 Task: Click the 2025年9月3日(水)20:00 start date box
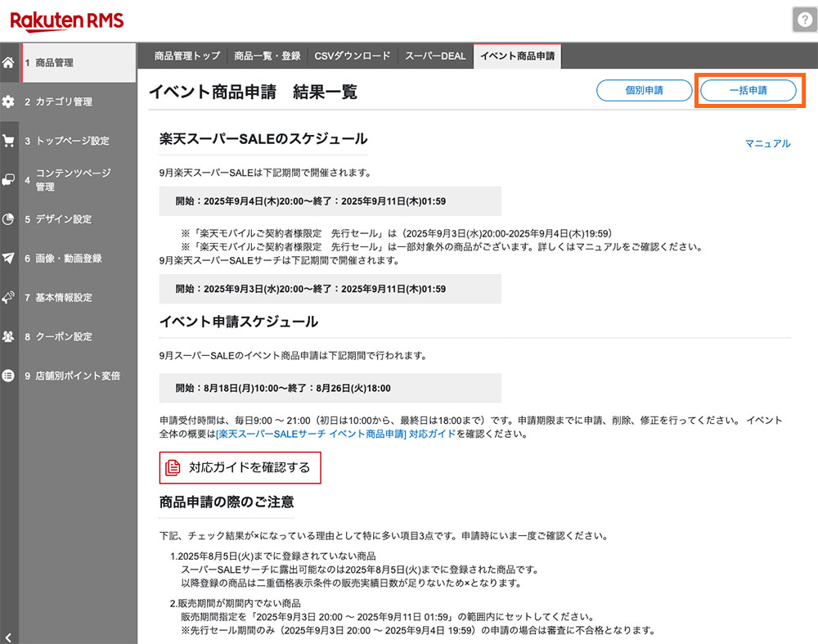330,289
